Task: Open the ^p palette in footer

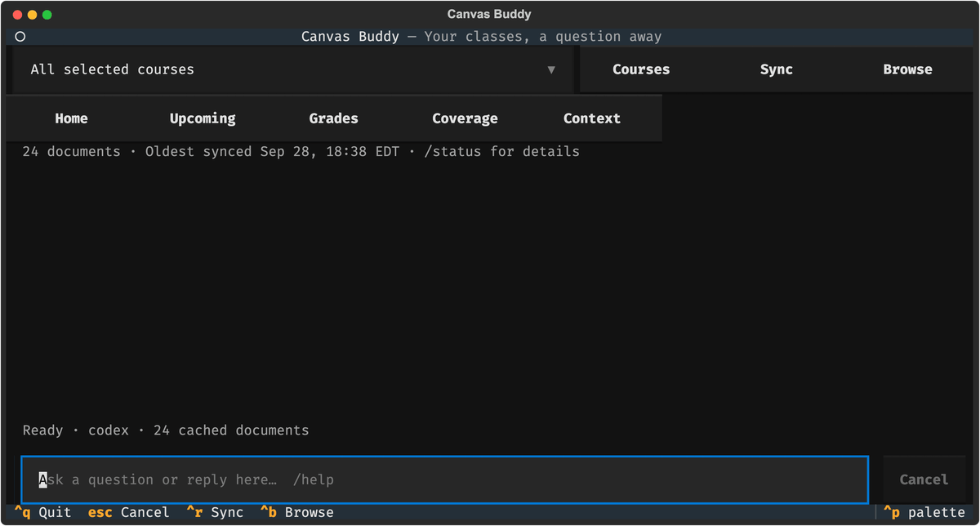Action: 924,513
